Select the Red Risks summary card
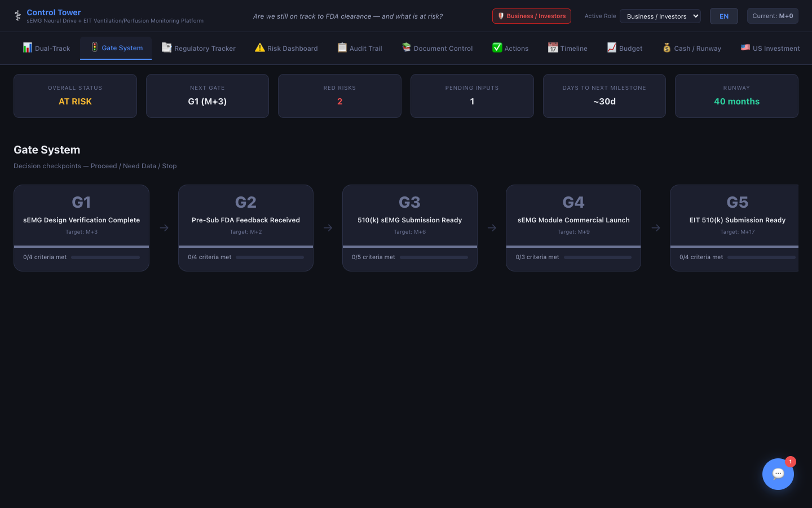The height and width of the screenshot is (508, 812). 339,96
